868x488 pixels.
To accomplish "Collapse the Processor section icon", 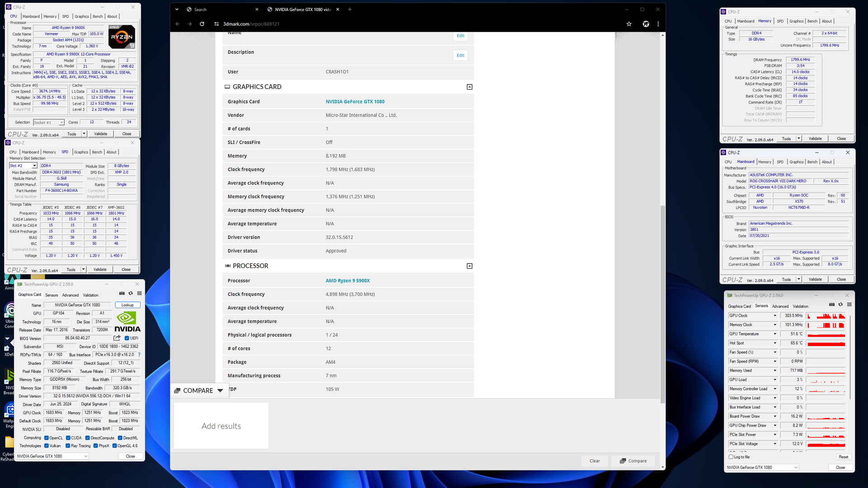I will click(470, 266).
